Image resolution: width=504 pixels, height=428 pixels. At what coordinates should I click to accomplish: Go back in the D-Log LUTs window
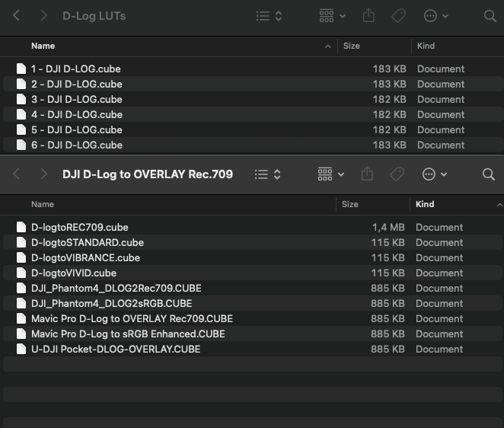(x=17, y=16)
